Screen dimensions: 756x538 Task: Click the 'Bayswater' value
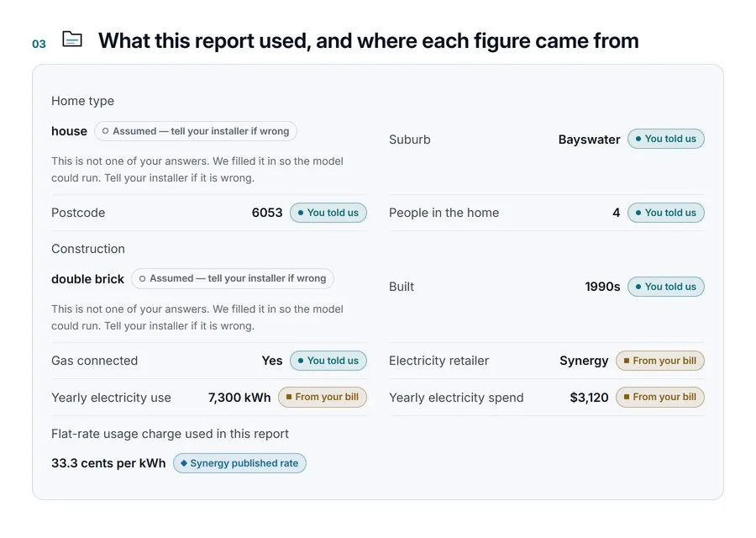click(x=589, y=140)
